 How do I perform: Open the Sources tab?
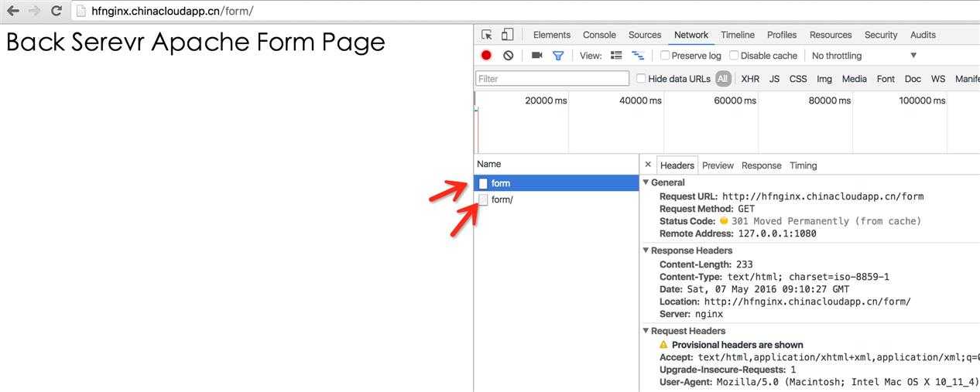645,35
